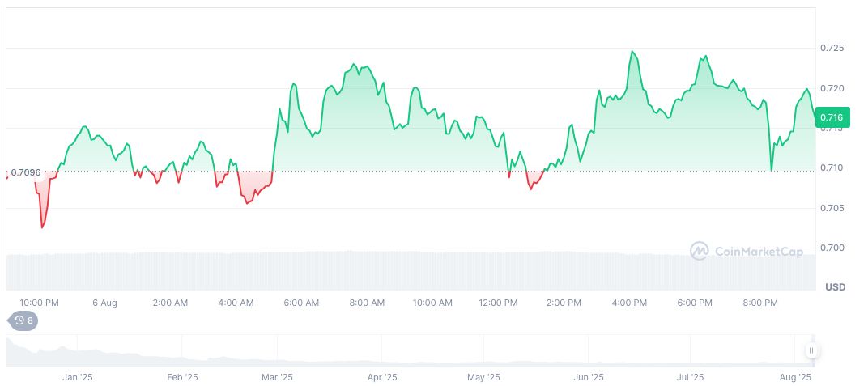Screen dimensions: 868x386
Task: Click the 12:00 PM time axis label
Action: coord(498,303)
